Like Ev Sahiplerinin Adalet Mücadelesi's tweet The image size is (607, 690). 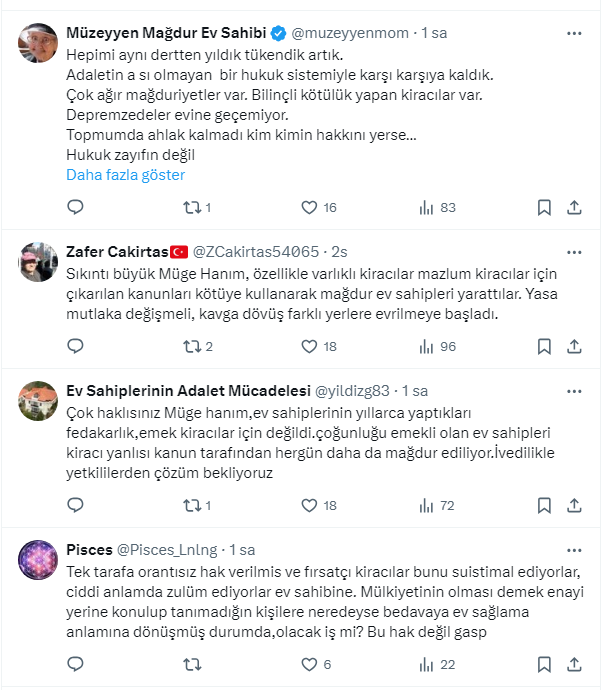(309, 505)
